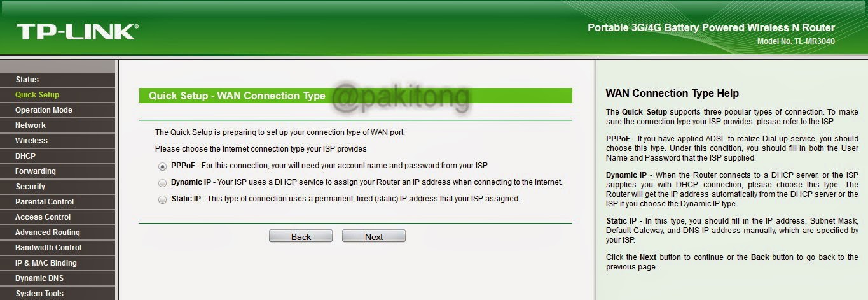Go to Bandwidth Control
This screenshot has height=300, width=868.
pyautogui.click(x=58, y=248)
